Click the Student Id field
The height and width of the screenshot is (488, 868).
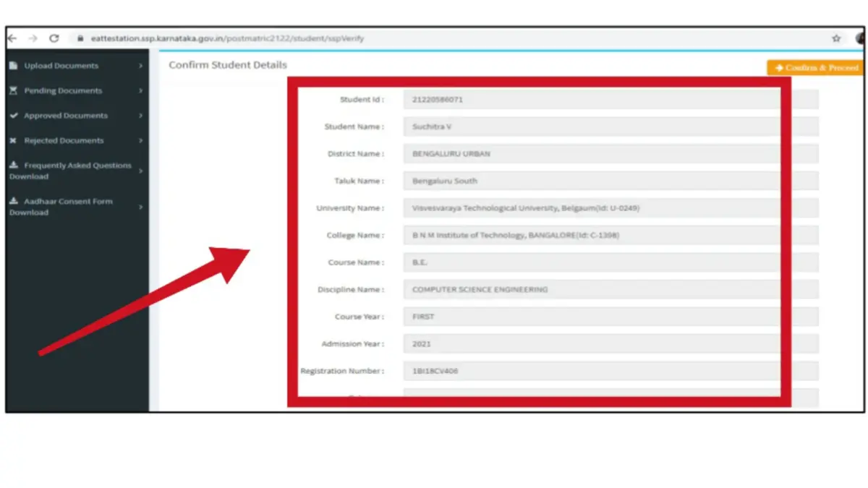tap(592, 100)
